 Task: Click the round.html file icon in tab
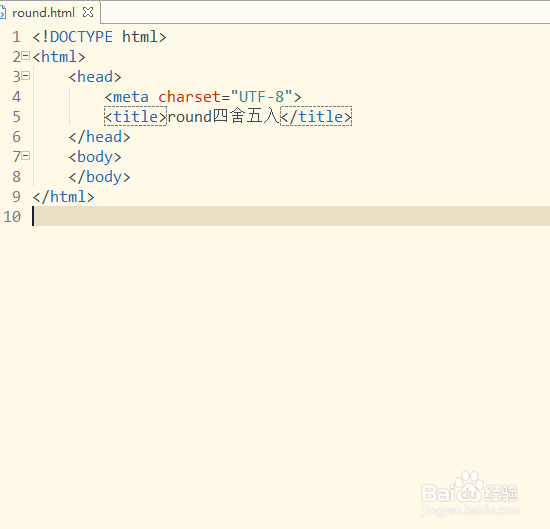pos(3,13)
